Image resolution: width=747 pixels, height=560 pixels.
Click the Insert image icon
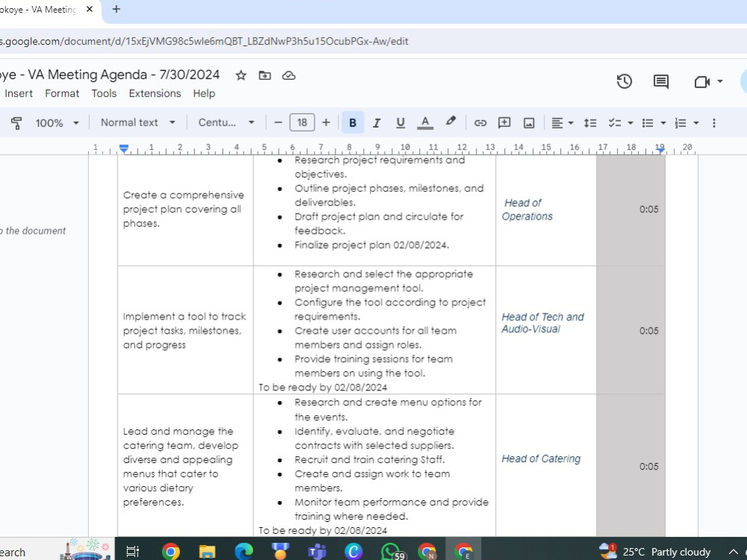tap(529, 123)
